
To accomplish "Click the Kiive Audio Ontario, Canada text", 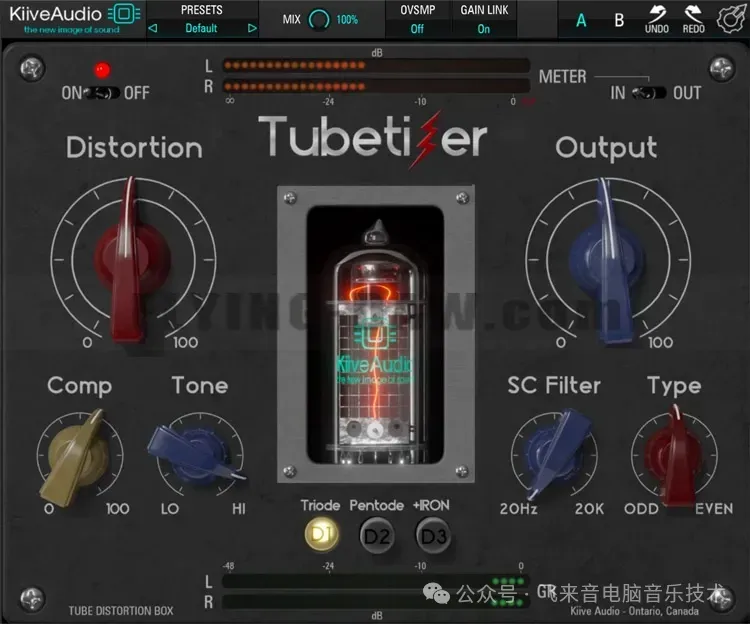I will point(634,611).
